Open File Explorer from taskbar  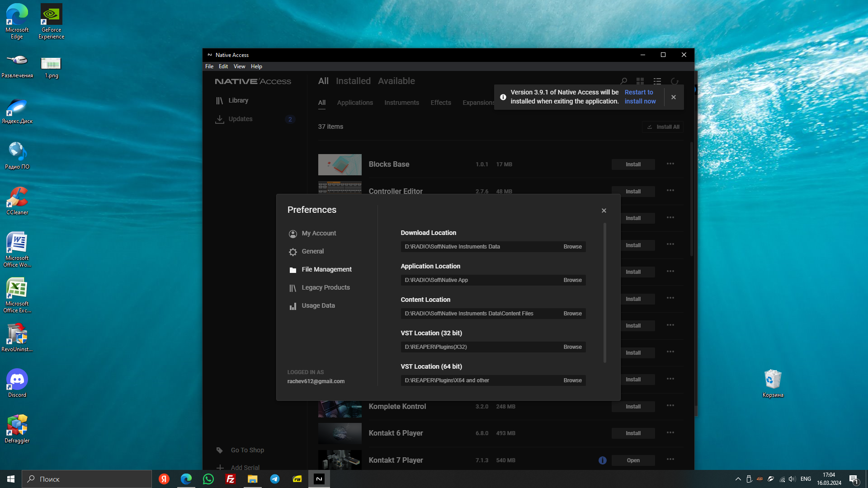point(253,479)
